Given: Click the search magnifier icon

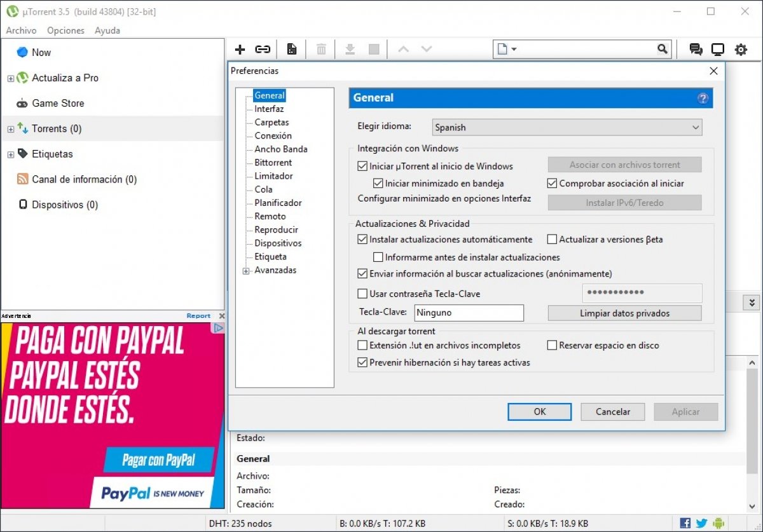Looking at the screenshot, I should pos(663,49).
